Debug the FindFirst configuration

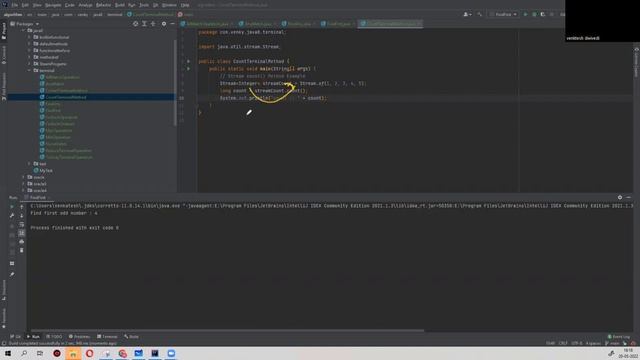(x=534, y=14)
